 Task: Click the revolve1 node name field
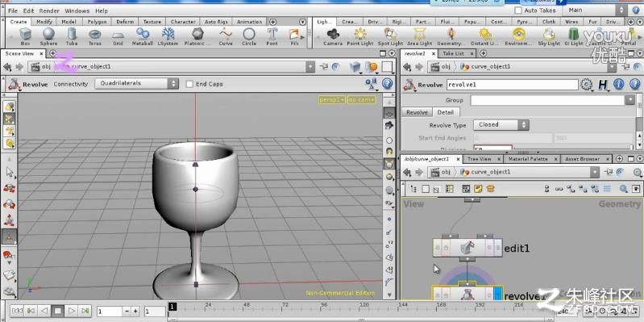coord(512,85)
